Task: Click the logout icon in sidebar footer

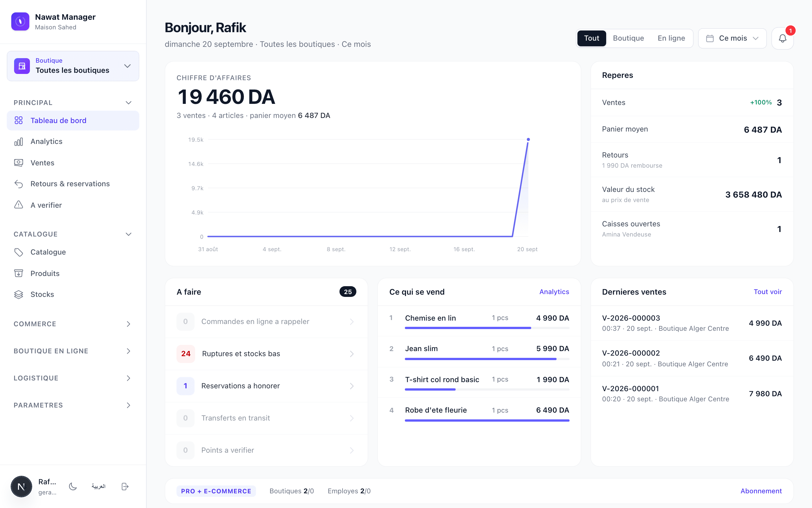Action: [x=125, y=486]
